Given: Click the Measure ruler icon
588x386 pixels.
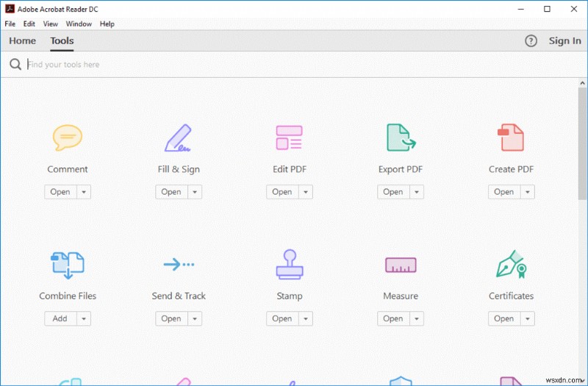Looking at the screenshot, I should pos(401,265).
